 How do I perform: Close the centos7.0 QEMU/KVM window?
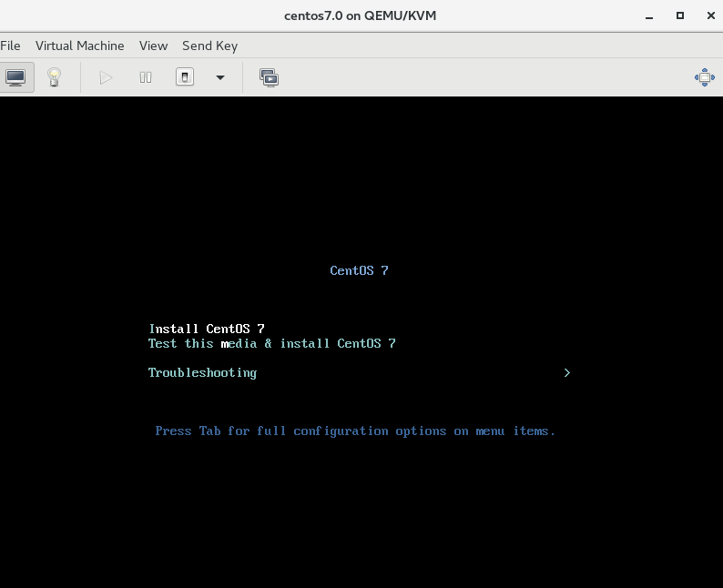[x=710, y=15]
